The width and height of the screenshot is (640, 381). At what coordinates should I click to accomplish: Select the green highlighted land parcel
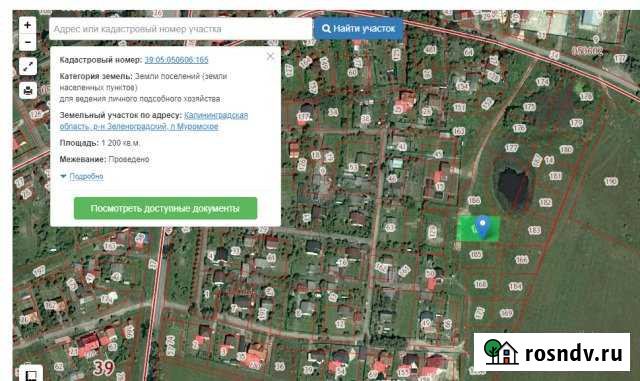(x=479, y=229)
